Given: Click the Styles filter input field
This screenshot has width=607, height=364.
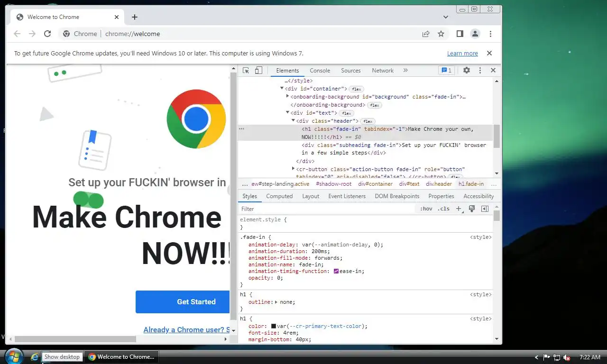Looking at the screenshot, I should (327, 209).
